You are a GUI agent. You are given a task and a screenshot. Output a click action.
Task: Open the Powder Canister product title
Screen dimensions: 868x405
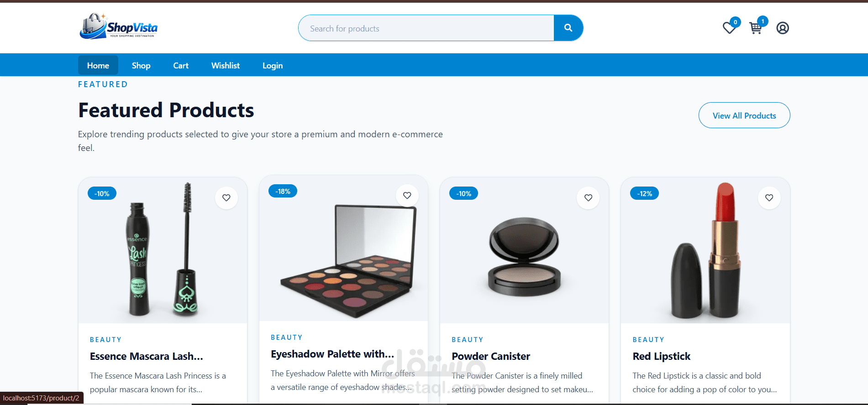click(491, 356)
